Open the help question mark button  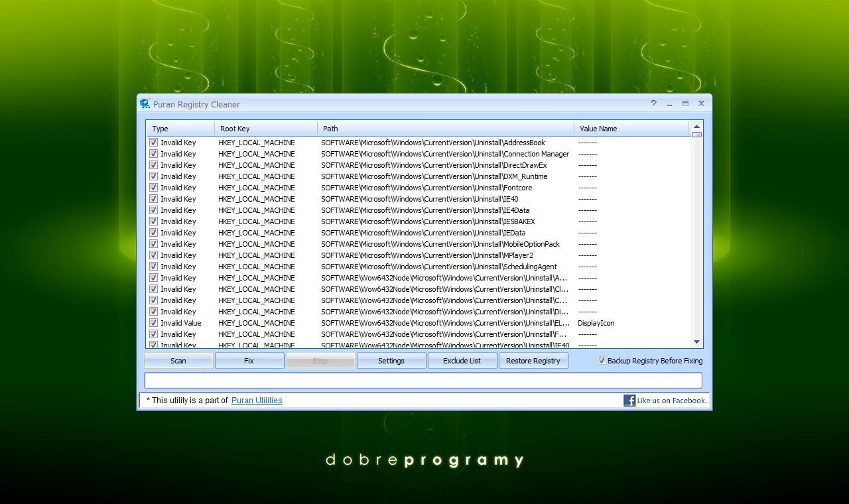click(x=653, y=103)
